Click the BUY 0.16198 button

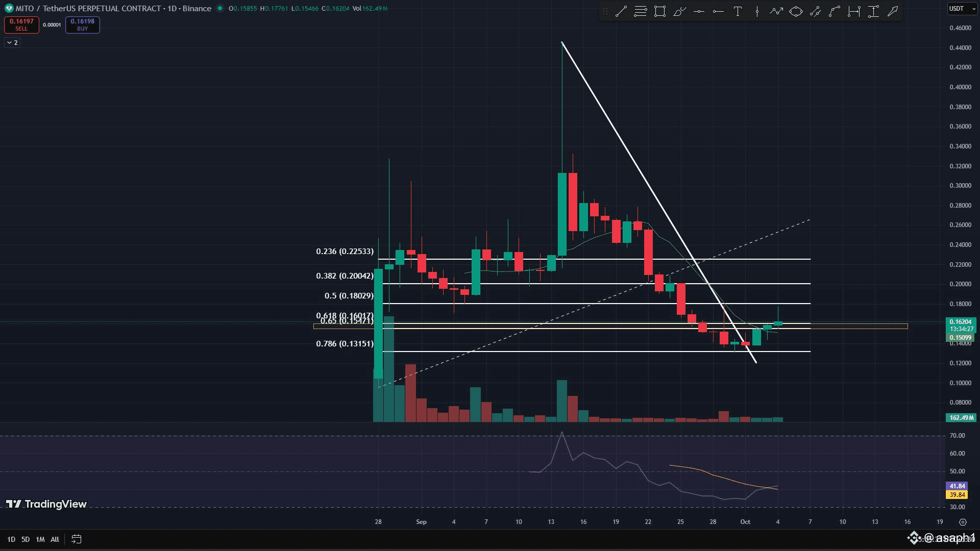pyautogui.click(x=82, y=24)
